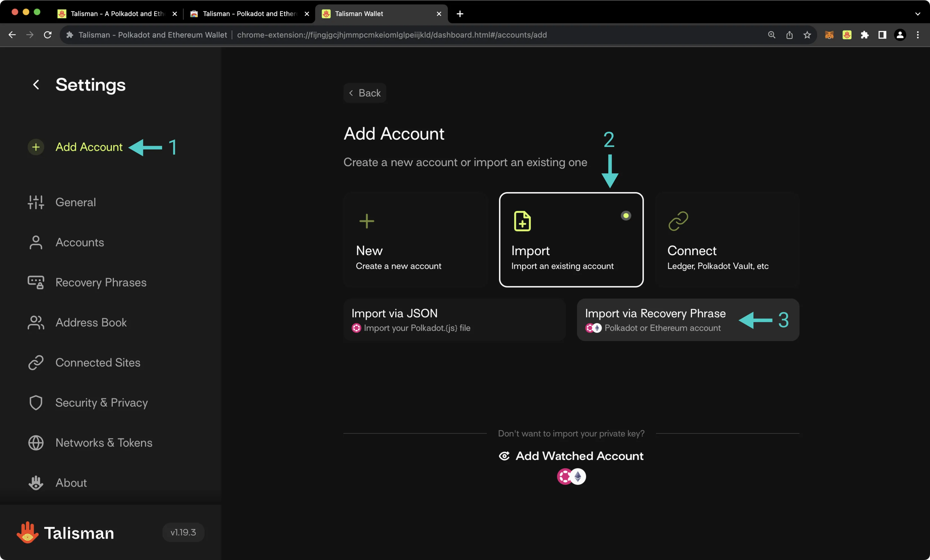The height and width of the screenshot is (560, 930).
Task: Click the share icon in address bar
Action: pos(789,35)
